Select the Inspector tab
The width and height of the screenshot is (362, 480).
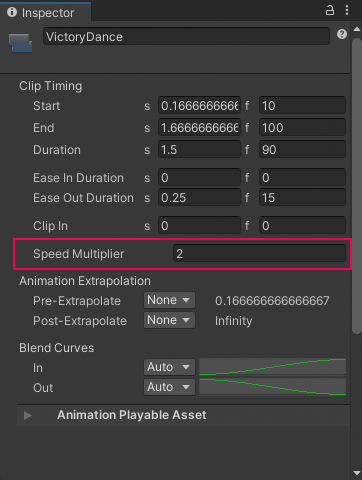45,12
